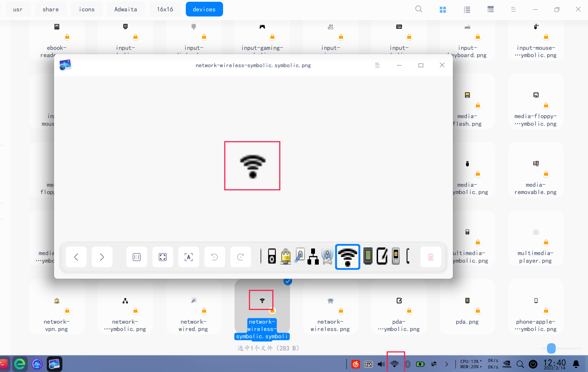The width and height of the screenshot is (588, 372).
Task: Switch file manager to list view
Action: coord(467,10)
